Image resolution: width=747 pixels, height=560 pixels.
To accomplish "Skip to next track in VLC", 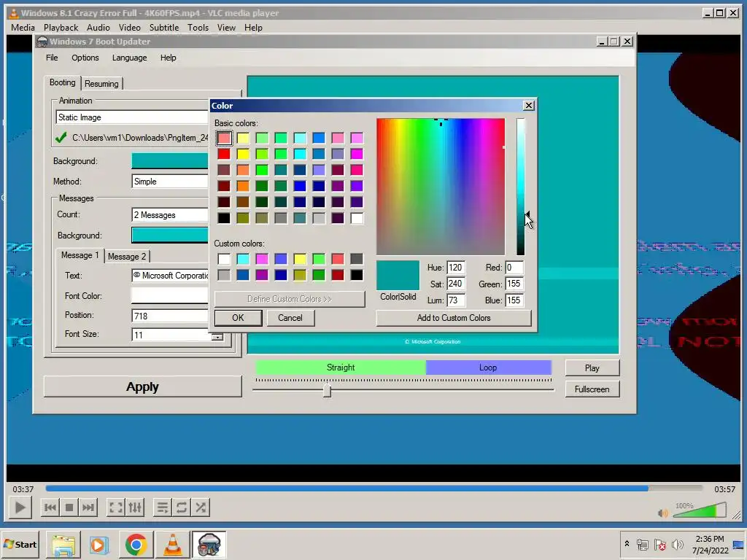I will click(x=88, y=507).
